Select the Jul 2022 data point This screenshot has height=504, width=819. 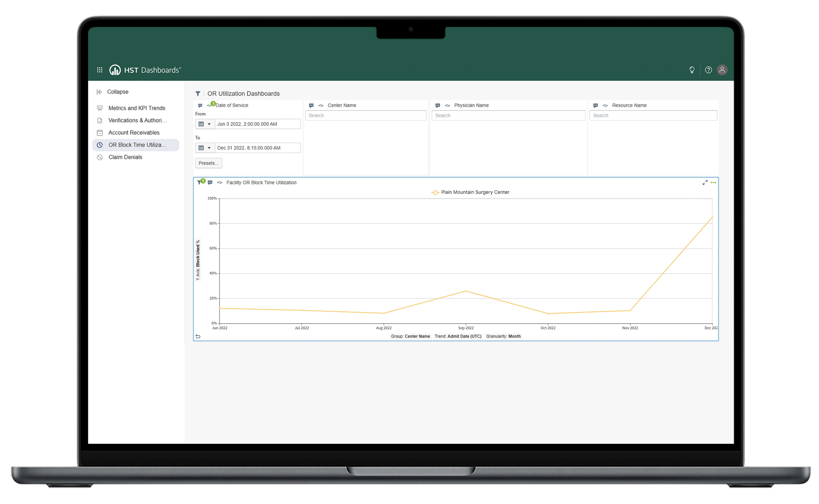coord(302,310)
